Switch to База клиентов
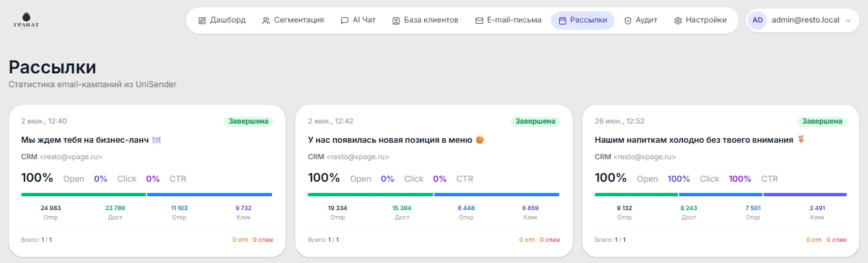 [x=425, y=20]
